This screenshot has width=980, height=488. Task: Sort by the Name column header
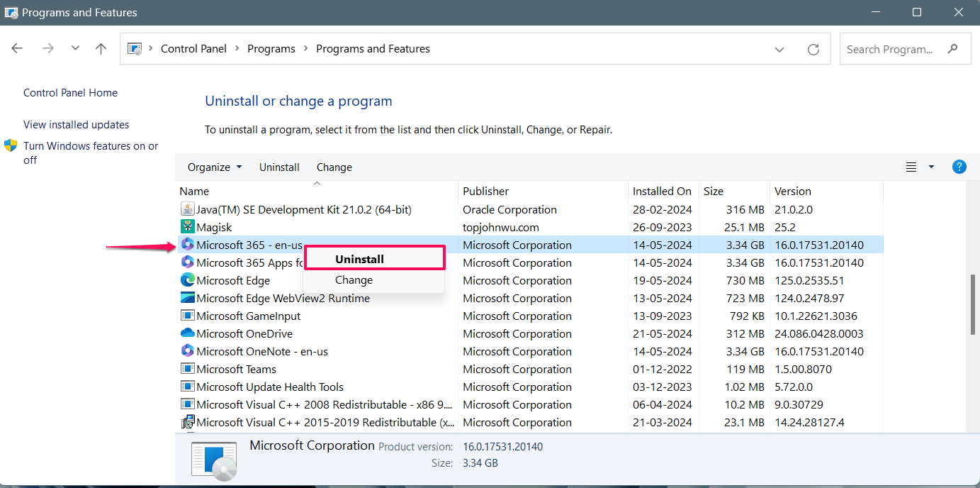[x=317, y=191]
